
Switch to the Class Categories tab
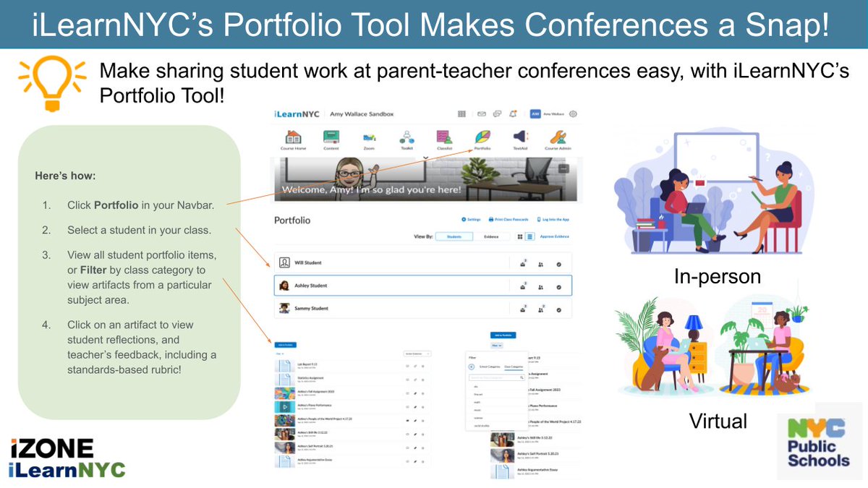[514, 367]
